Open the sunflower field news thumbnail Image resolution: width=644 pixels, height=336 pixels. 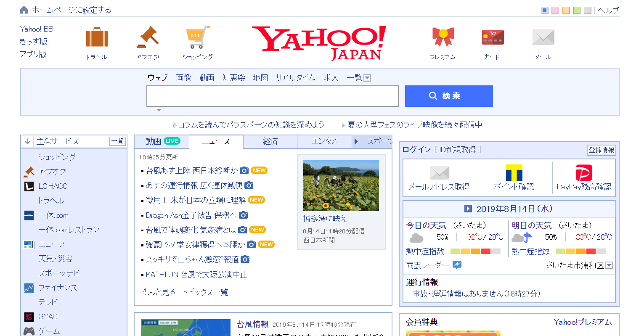341,185
